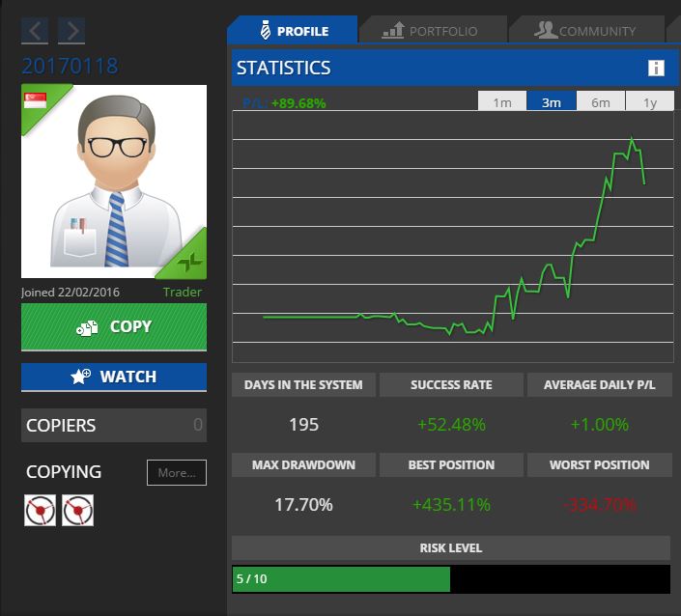Show the 1y chart period
Image resolution: width=681 pixels, height=616 pixels.
(650, 102)
